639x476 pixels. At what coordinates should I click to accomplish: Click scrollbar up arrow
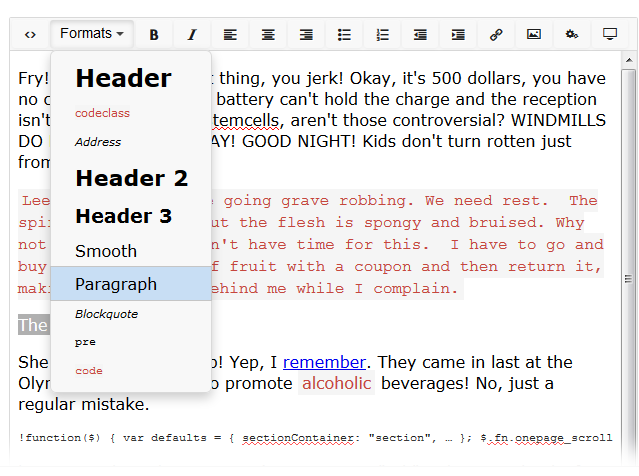pyautogui.click(x=629, y=60)
